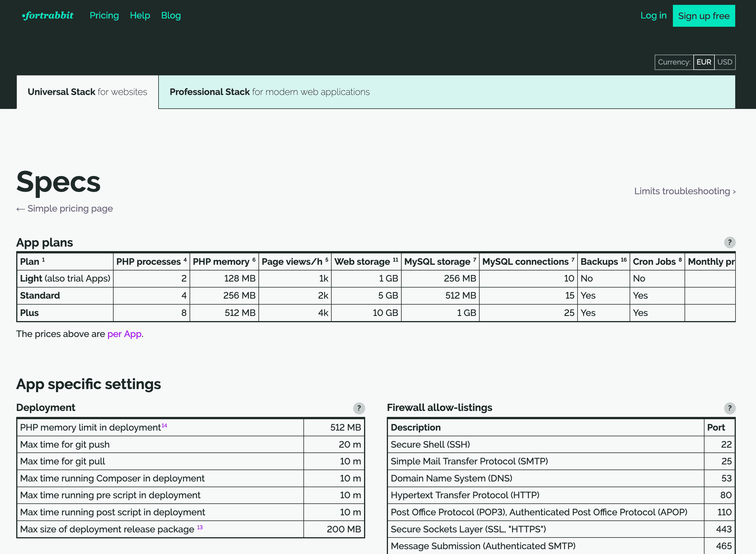Click the fortrabbit logo

pos(48,15)
